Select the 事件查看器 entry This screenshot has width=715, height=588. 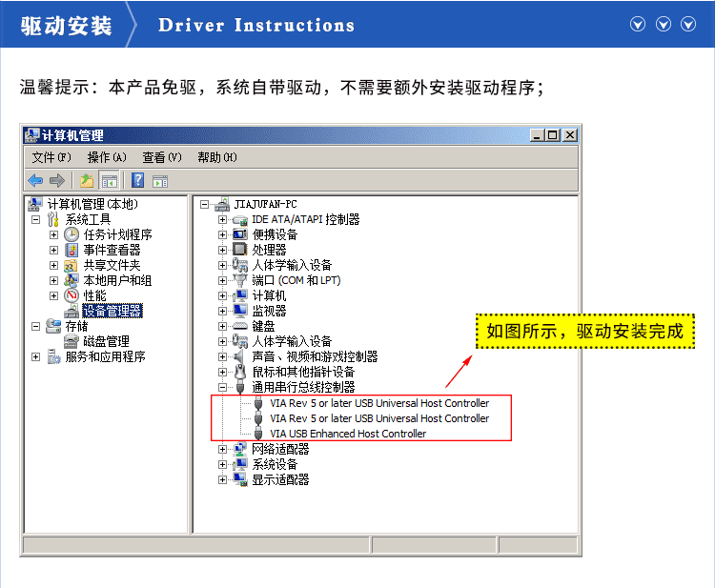click(x=112, y=250)
